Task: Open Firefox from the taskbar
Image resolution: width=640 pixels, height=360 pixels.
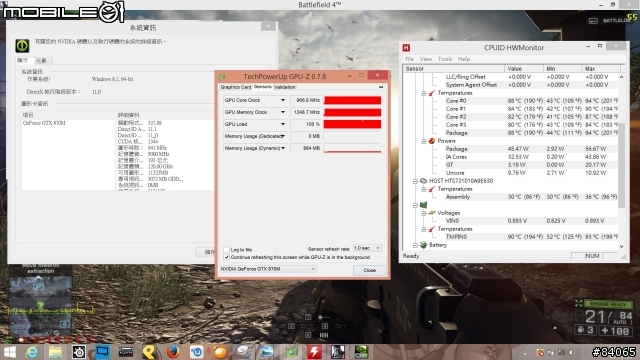Action: pos(173,352)
